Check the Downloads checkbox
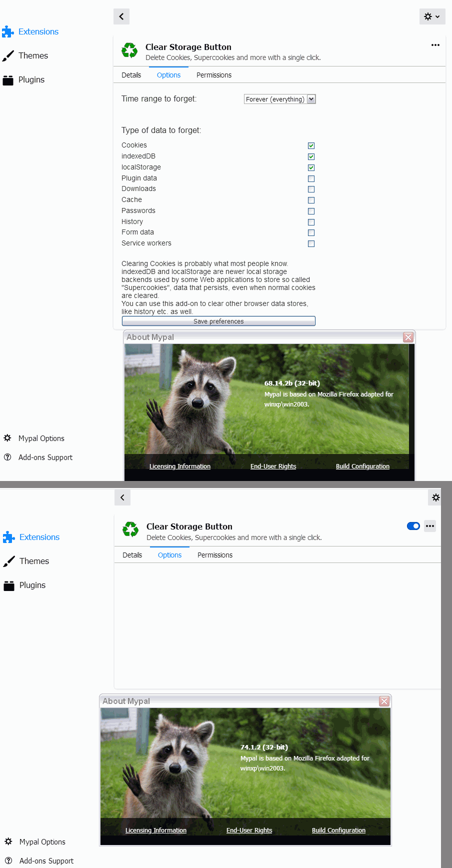Screen dimensions: 452x868 (311, 189)
